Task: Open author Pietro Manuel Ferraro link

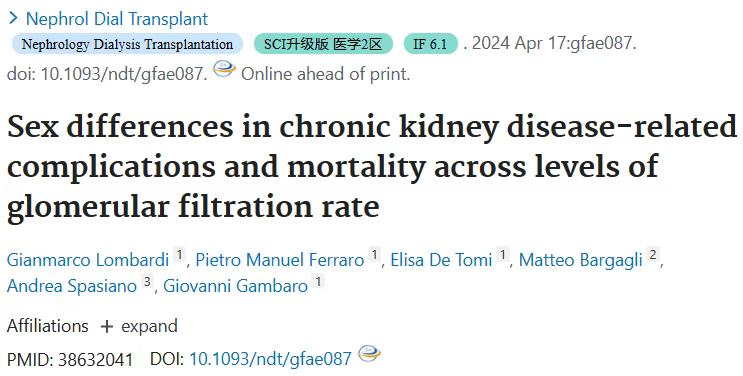Action: coord(280,260)
